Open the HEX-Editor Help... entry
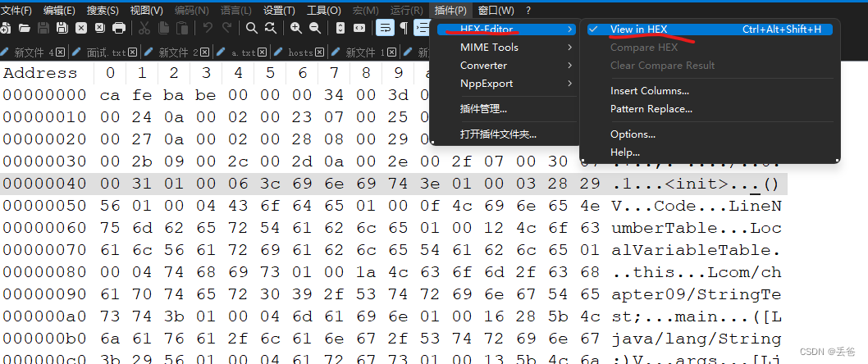Image resolution: width=868 pixels, height=364 pixels. point(625,152)
